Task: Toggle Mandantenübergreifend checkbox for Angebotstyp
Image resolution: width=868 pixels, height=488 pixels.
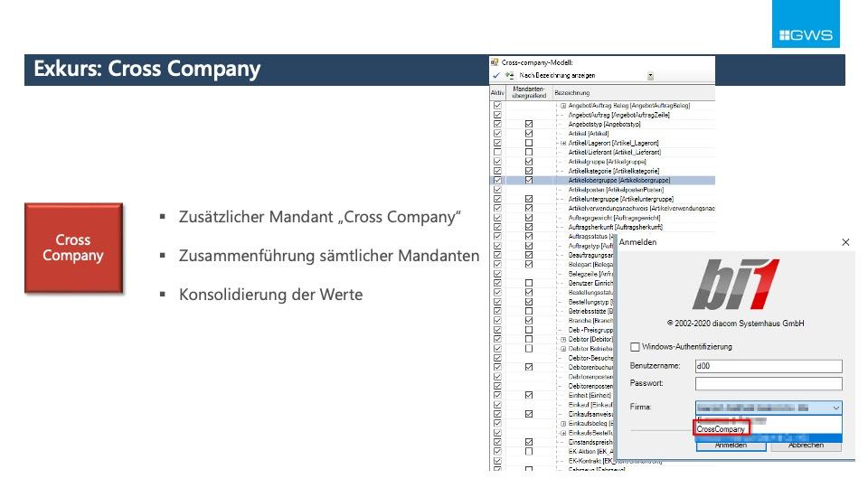Action: tap(529, 124)
